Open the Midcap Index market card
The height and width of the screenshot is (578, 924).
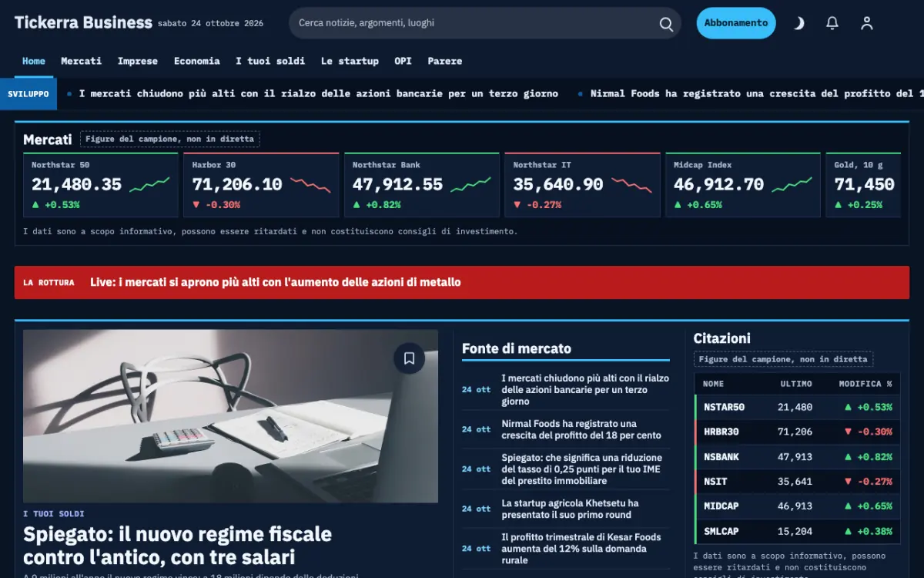[743, 185]
